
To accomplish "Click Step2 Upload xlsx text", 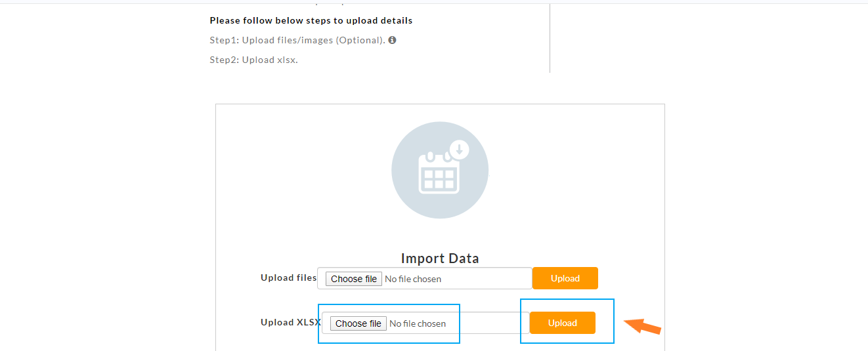I will pyautogui.click(x=254, y=60).
